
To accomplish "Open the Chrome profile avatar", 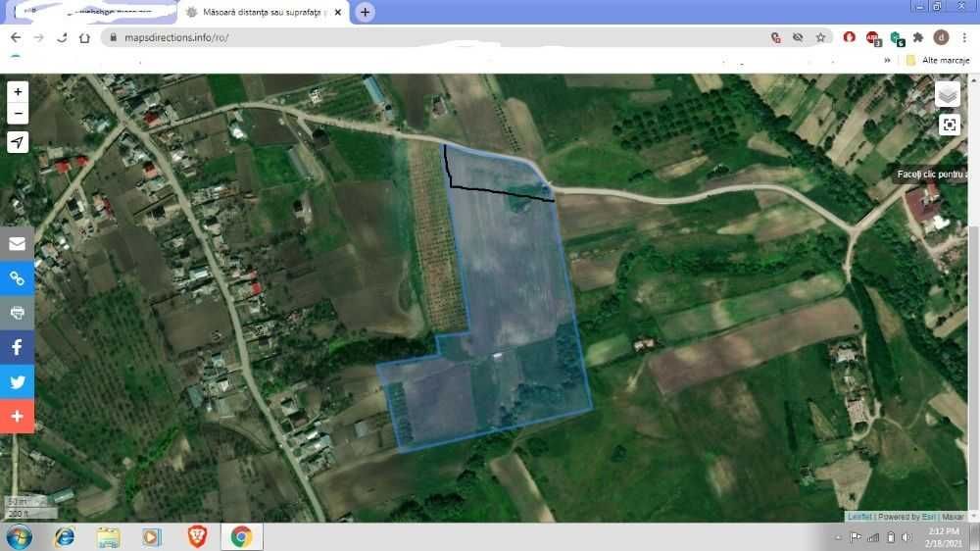I will (941, 37).
